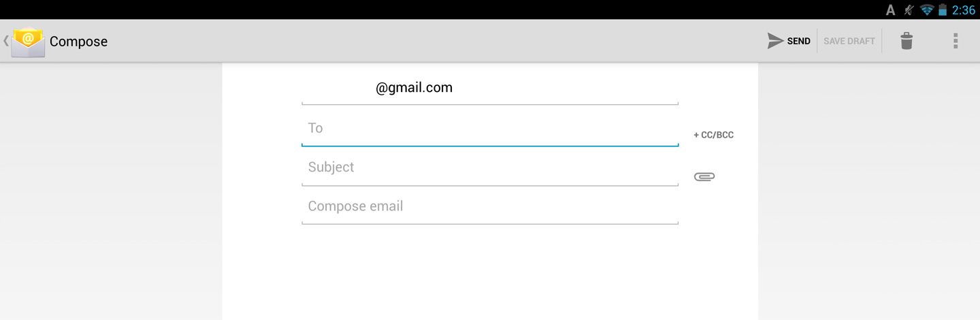Click the Wi-Fi signal icon in status bar
Image resolution: width=980 pixels, height=320 pixels.
coord(926,10)
